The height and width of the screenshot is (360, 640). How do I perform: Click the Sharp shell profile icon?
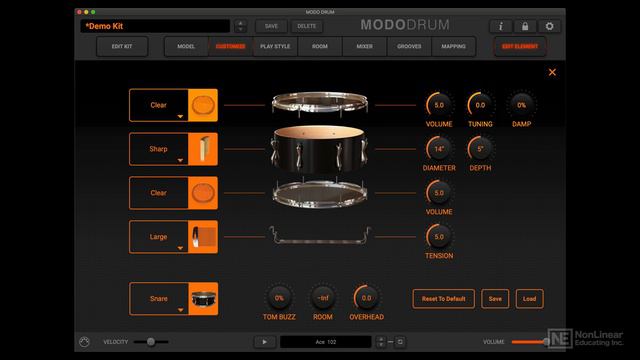tap(203, 149)
